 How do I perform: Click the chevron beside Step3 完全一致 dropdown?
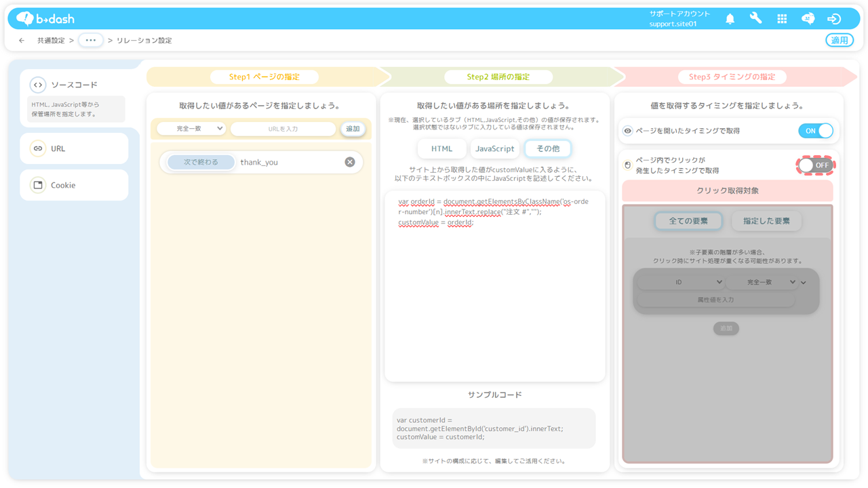click(x=804, y=283)
